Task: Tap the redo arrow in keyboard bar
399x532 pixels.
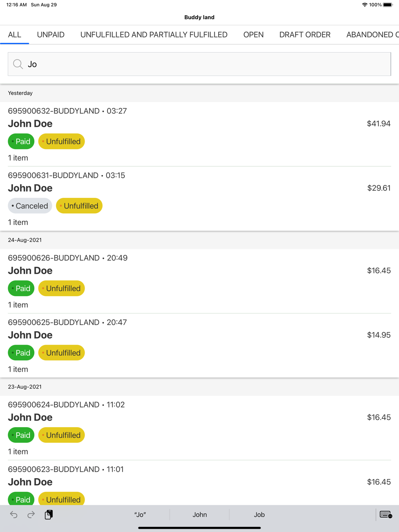Action: [31, 515]
